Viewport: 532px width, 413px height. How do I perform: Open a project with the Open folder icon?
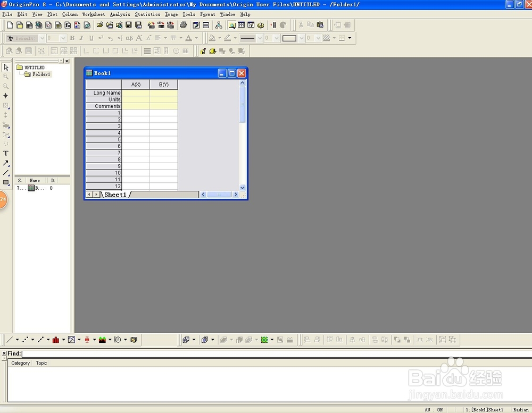tap(100, 25)
